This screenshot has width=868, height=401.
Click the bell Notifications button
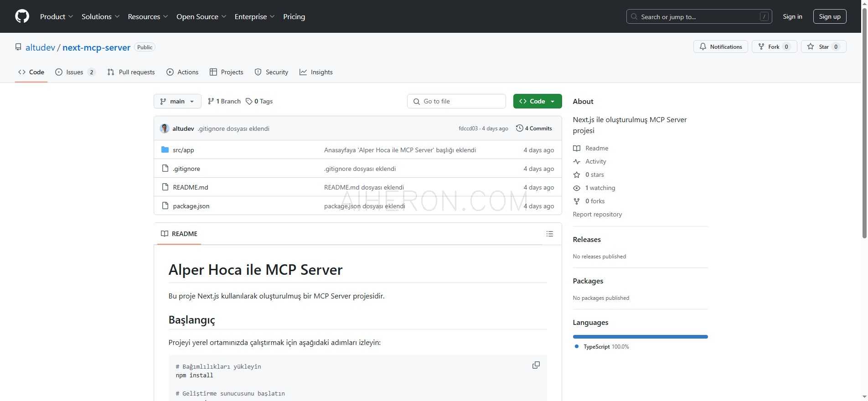pyautogui.click(x=720, y=46)
